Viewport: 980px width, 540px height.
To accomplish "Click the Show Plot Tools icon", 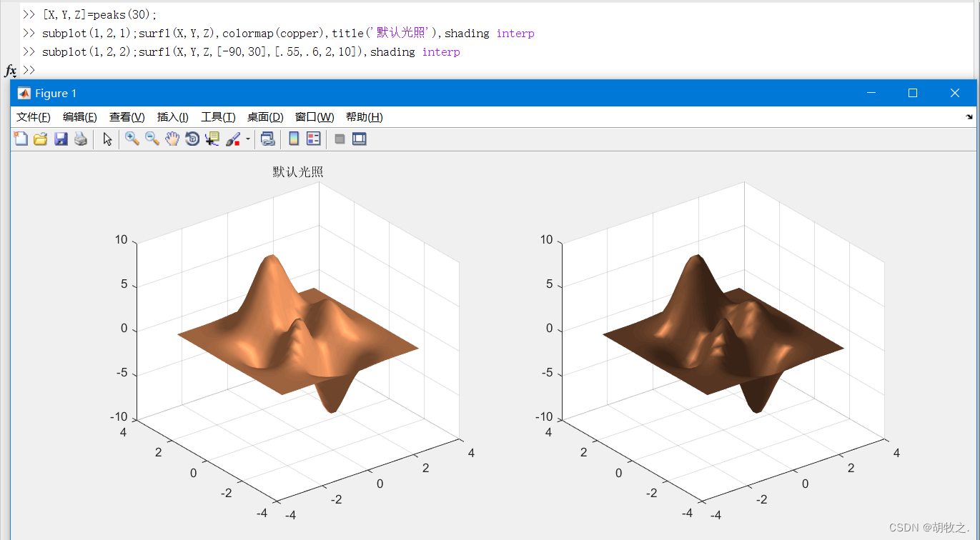I will [360, 139].
